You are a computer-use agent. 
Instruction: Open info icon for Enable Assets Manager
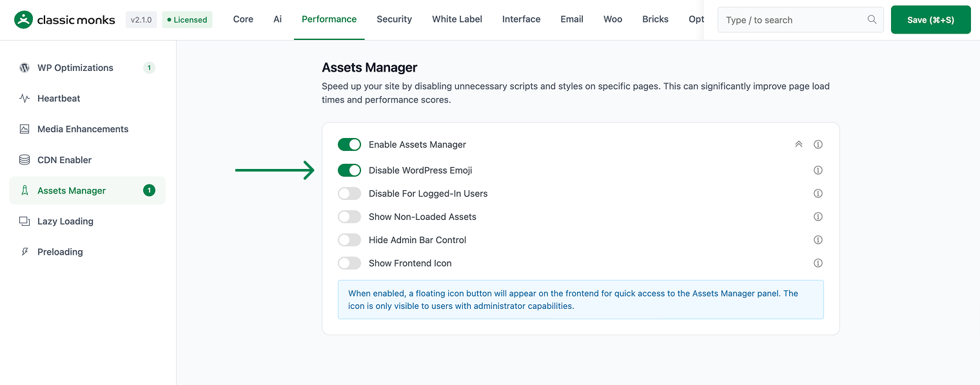pos(818,144)
